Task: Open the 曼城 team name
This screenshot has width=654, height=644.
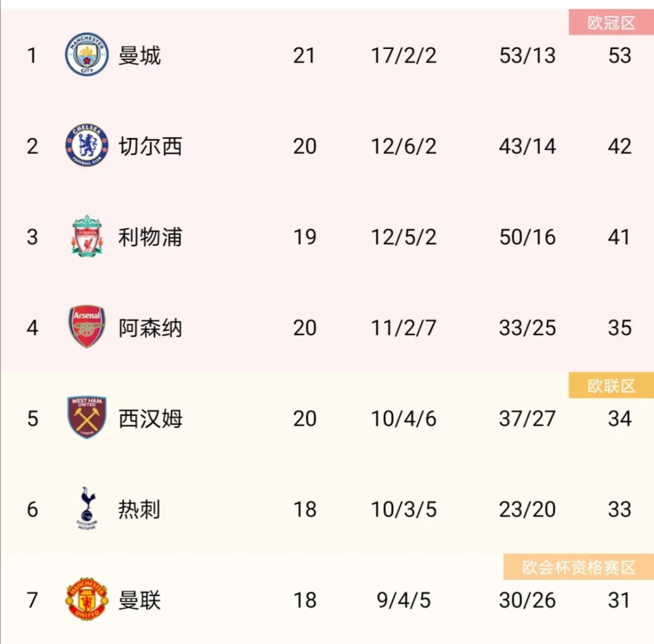Action: pos(139,56)
